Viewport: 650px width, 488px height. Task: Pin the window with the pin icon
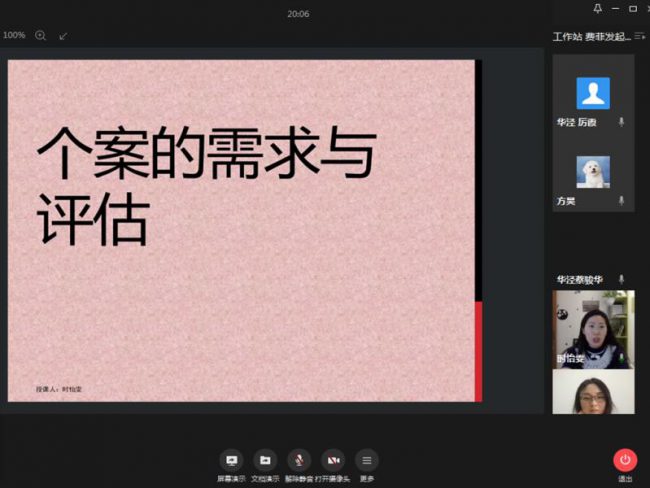(x=598, y=8)
